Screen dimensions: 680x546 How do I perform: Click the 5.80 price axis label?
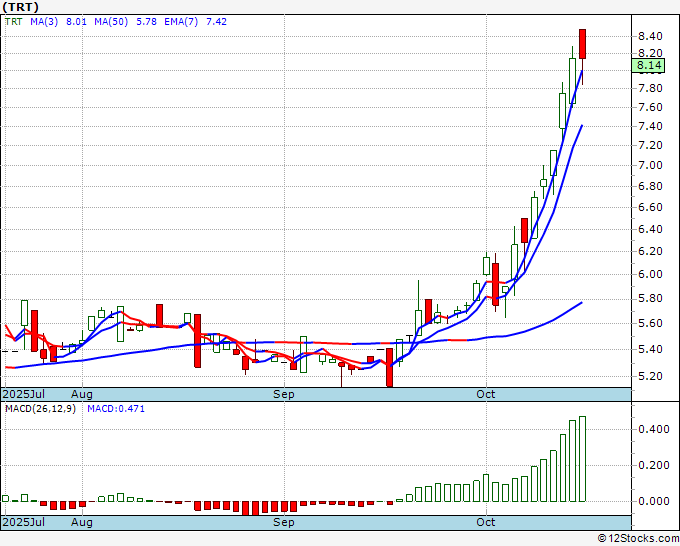point(650,299)
